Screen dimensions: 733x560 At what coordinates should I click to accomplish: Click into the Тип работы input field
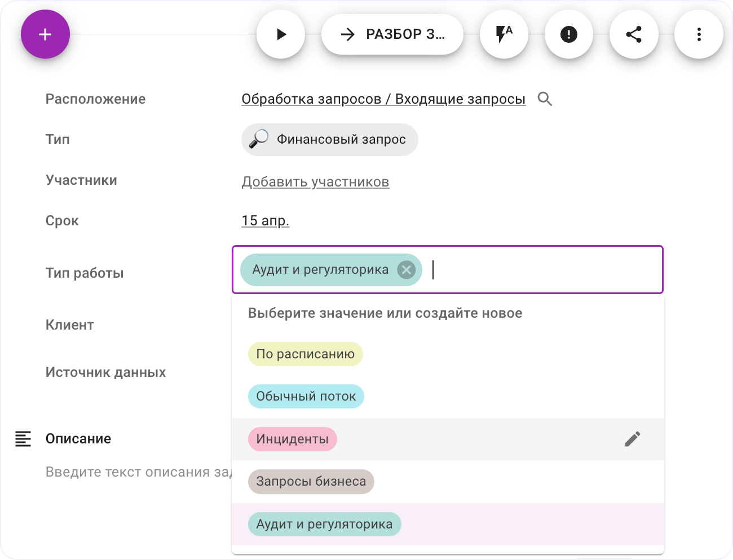point(541,270)
